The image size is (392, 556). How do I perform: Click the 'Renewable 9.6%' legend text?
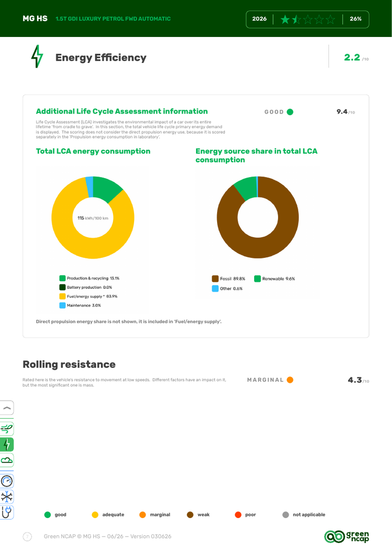click(x=279, y=279)
